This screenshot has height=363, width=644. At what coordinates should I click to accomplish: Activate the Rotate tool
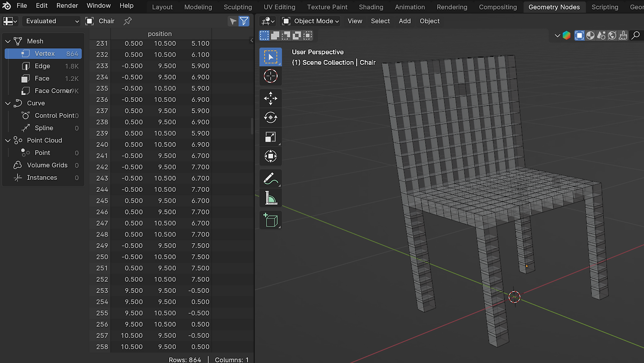click(271, 117)
